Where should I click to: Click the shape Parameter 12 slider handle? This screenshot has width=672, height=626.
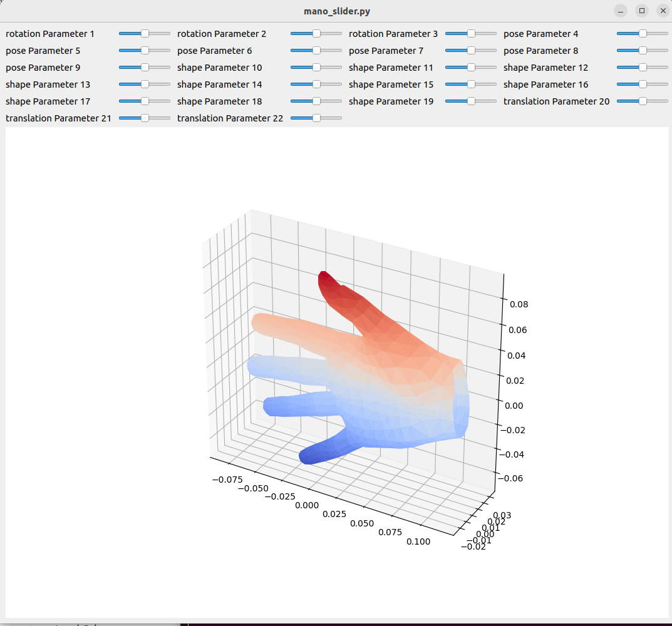[x=643, y=67]
